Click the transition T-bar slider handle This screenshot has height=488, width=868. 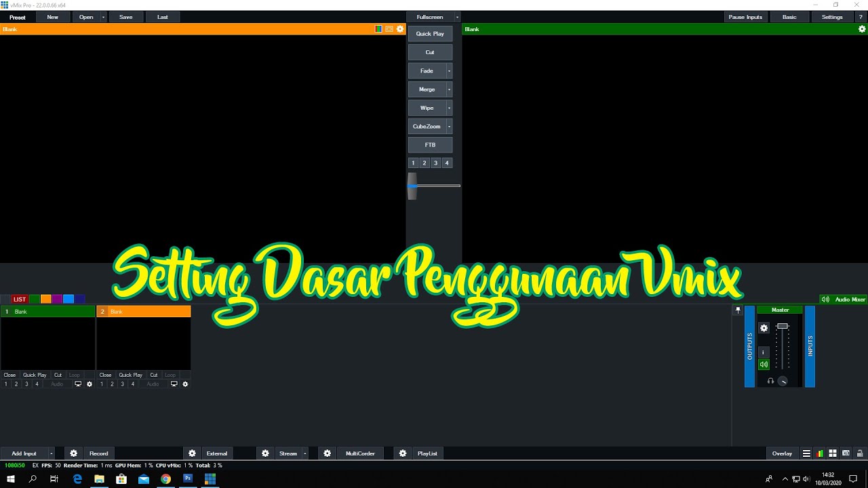click(x=412, y=186)
